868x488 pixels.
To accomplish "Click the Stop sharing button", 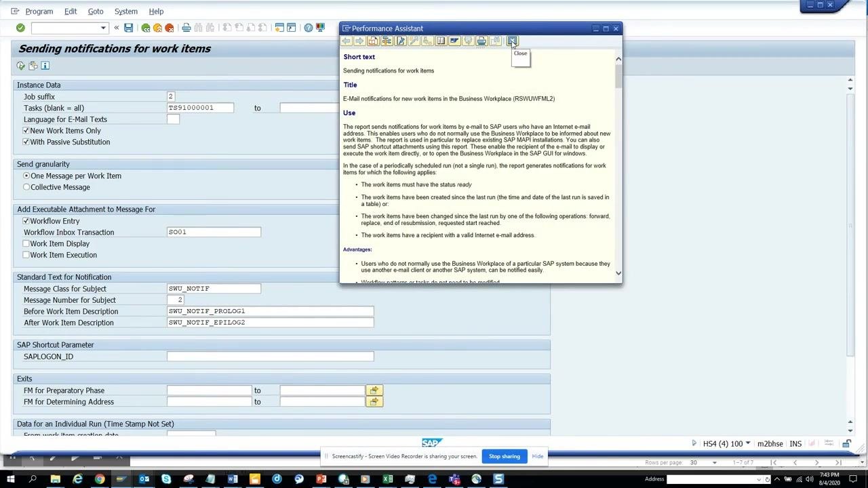I will (505, 456).
